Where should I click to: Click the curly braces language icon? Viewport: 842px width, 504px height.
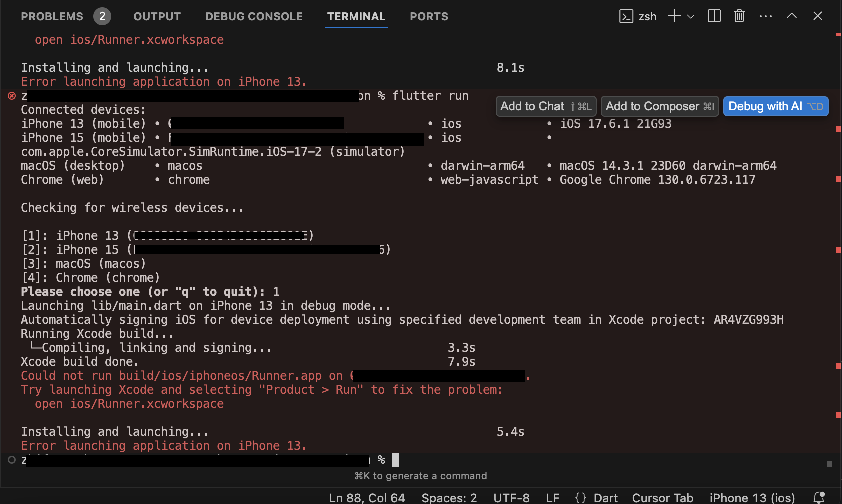pos(581,498)
